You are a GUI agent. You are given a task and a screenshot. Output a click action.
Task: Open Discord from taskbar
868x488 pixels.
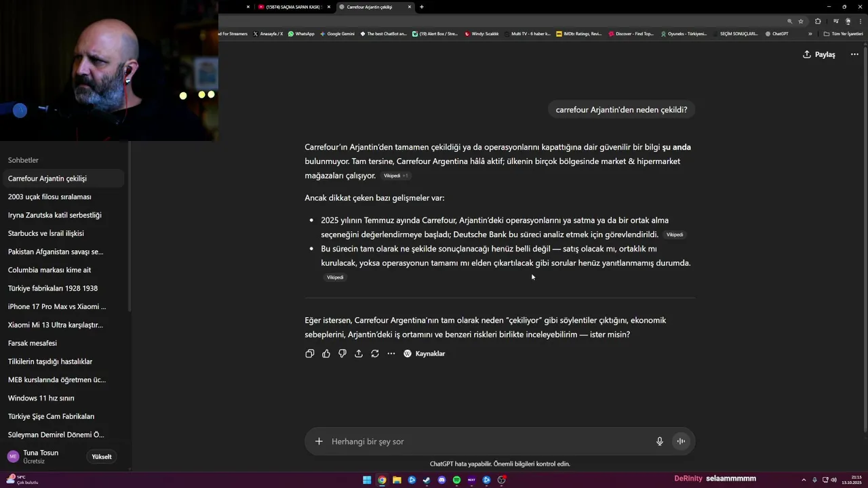[x=441, y=480]
